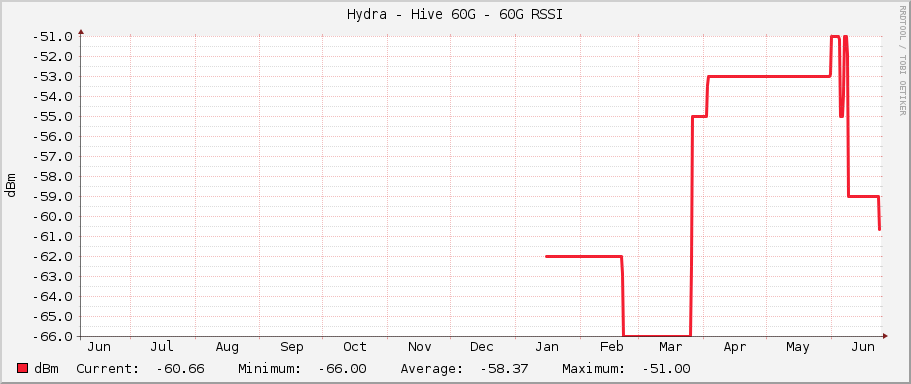
Task: Click the -62.0 y-axis tick label
Action: (52, 256)
